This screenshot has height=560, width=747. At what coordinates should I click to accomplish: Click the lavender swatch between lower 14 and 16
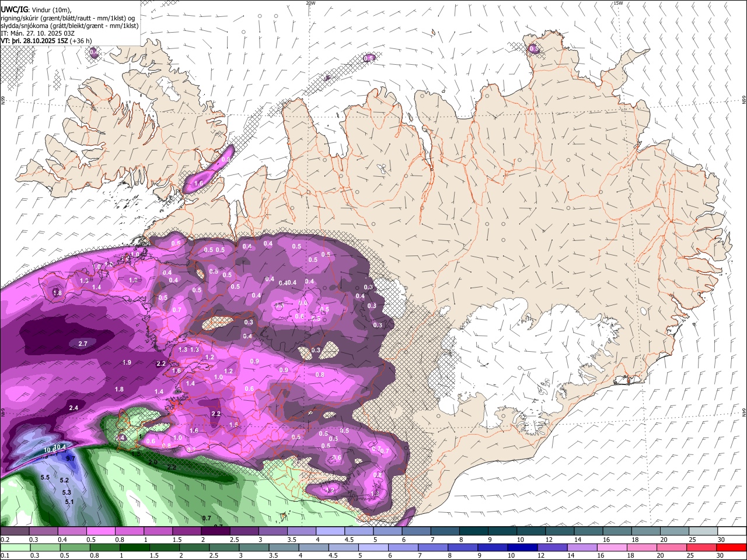click(x=582, y=548)
